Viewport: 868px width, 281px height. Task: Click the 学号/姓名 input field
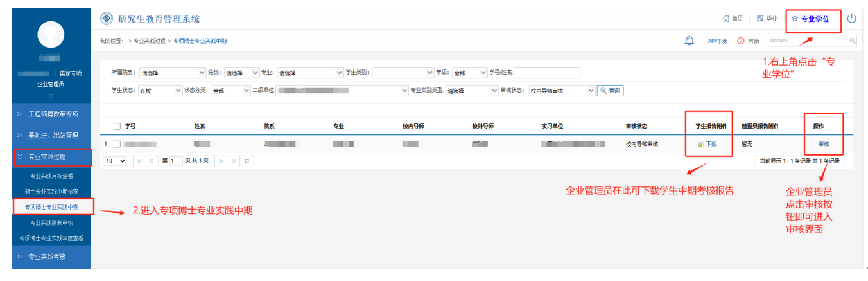pyautogui.click(x=547, y=73)
